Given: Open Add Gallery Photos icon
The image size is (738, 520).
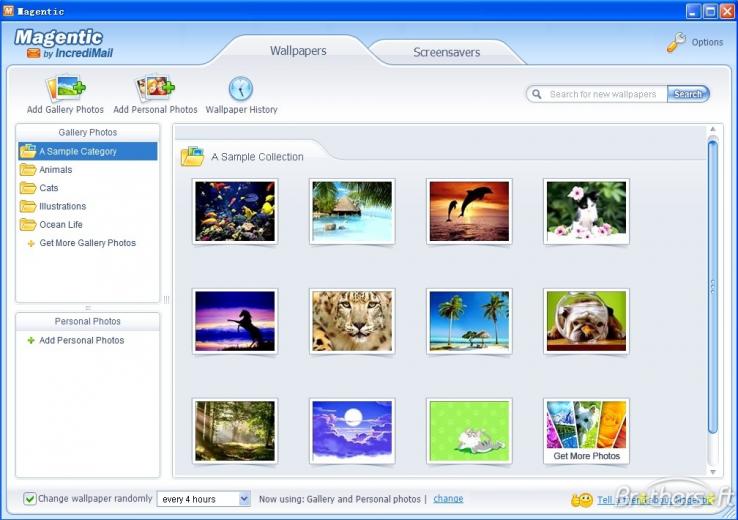Looking at the screenshot, I should point(65,88).
